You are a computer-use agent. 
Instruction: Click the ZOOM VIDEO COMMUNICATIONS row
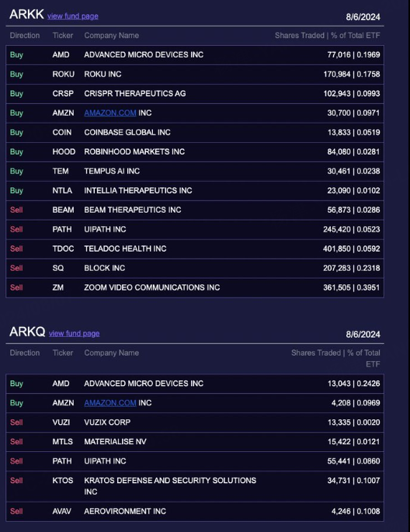(195, 287)
